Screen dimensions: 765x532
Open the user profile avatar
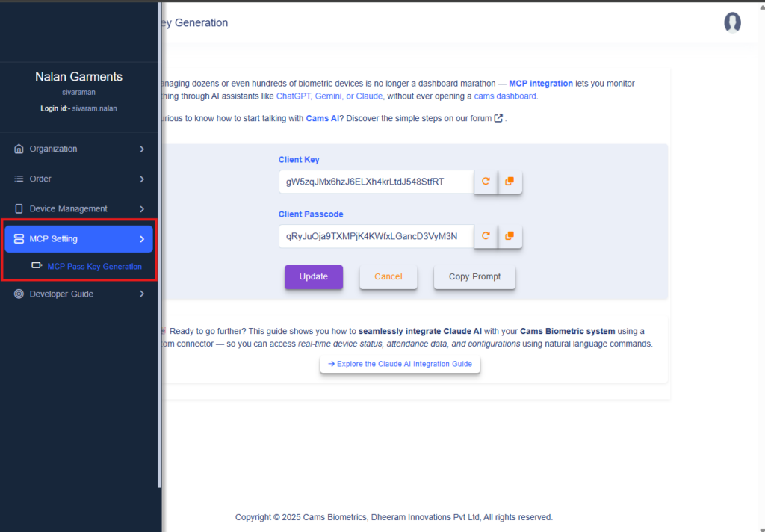pyautogui.click(x=732, y=22)
